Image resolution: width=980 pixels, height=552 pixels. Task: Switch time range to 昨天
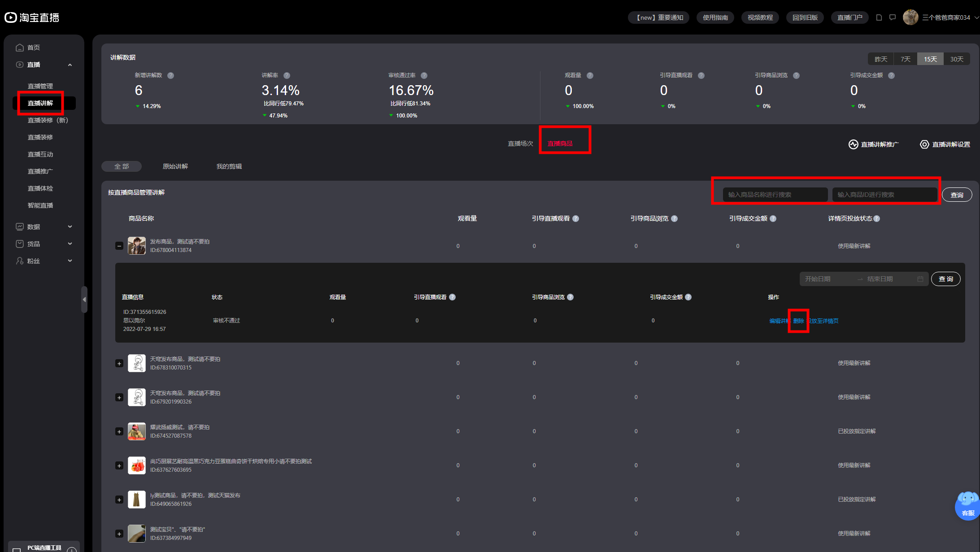tap(881, 59)
